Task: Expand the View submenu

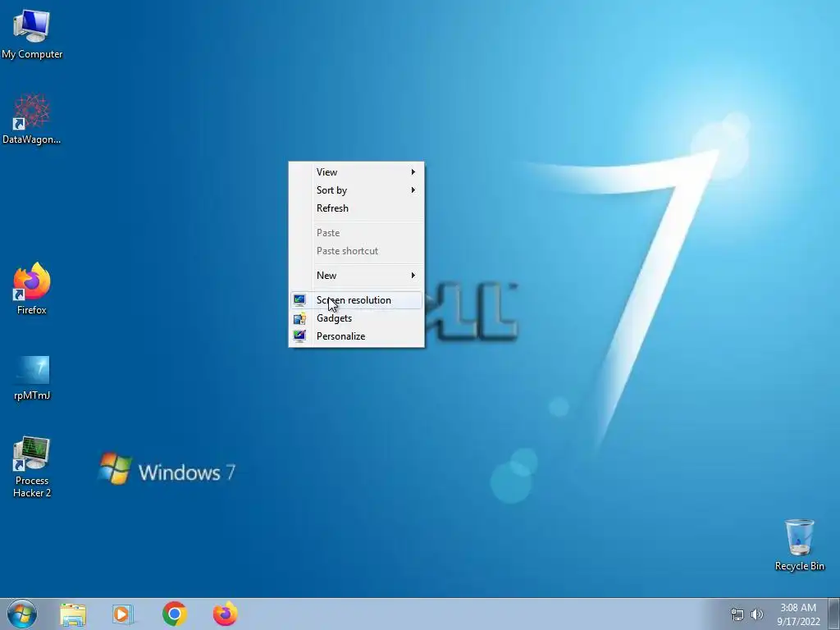Action: click(x=356, y=172)
